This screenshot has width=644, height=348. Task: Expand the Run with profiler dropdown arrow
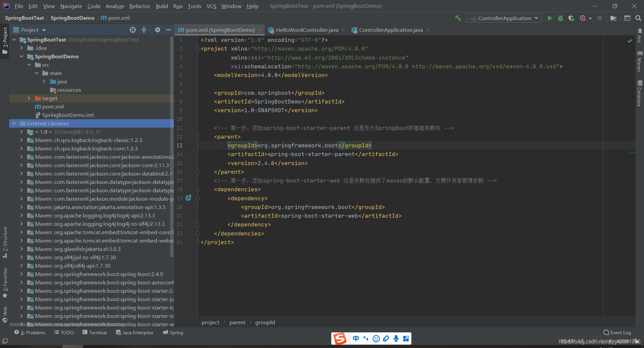[x=590, y=18]
